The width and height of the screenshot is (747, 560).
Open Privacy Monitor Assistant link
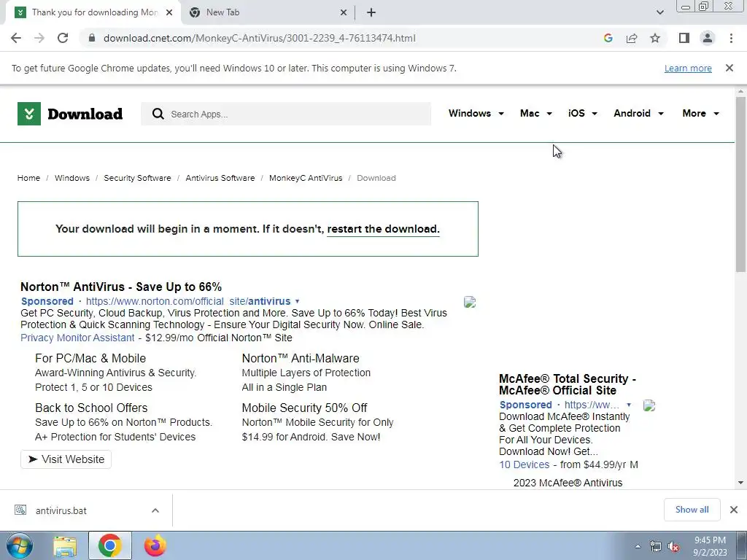pyautogui.click(x=77, y=338)
